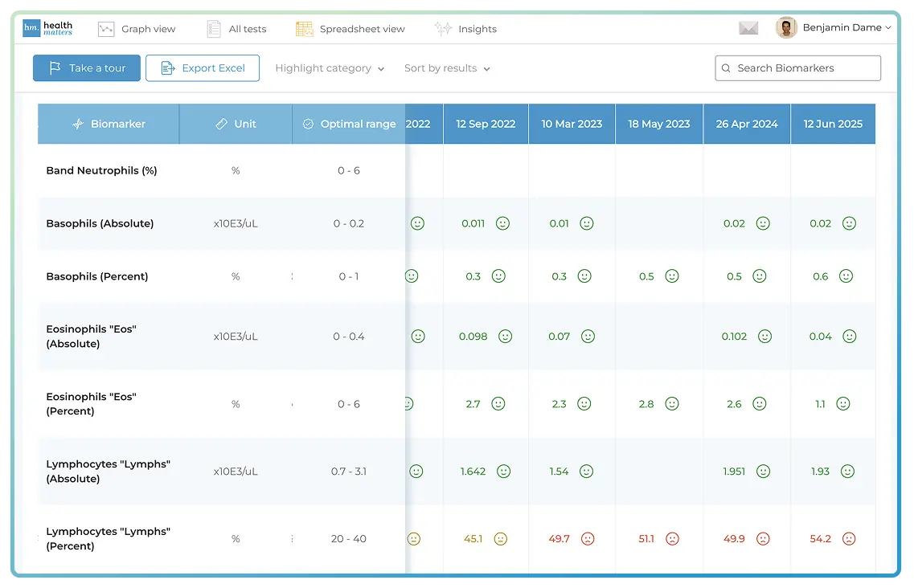Select the Graph view chart icon
This screenshot has width=914, height=588.
(105, 29)
